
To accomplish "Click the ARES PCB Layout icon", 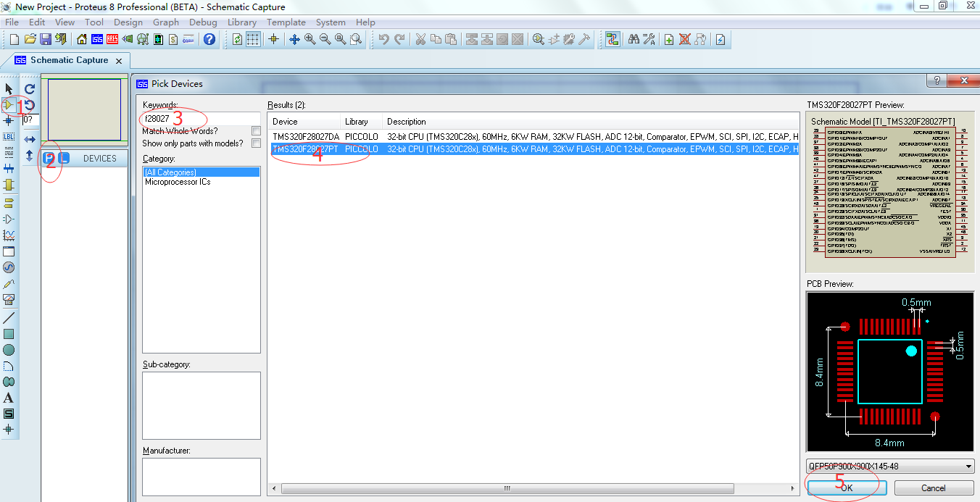I will point(112,39).
